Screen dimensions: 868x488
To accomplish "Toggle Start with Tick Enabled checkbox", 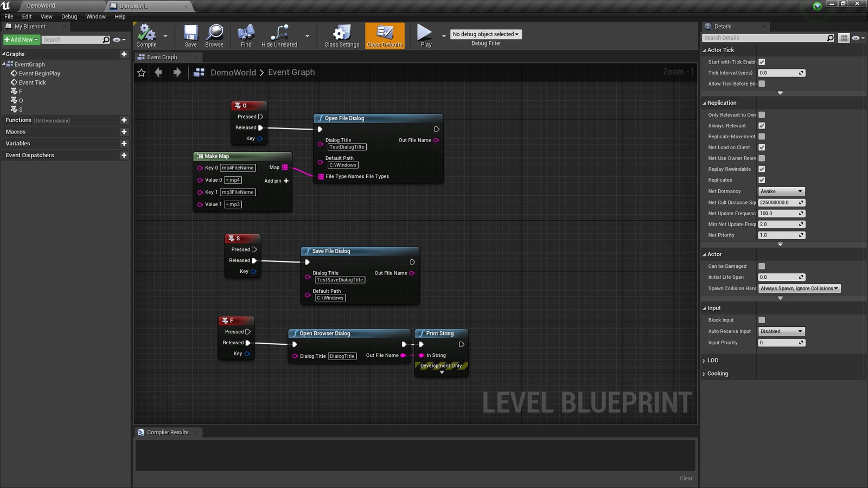I will [762, 62].
